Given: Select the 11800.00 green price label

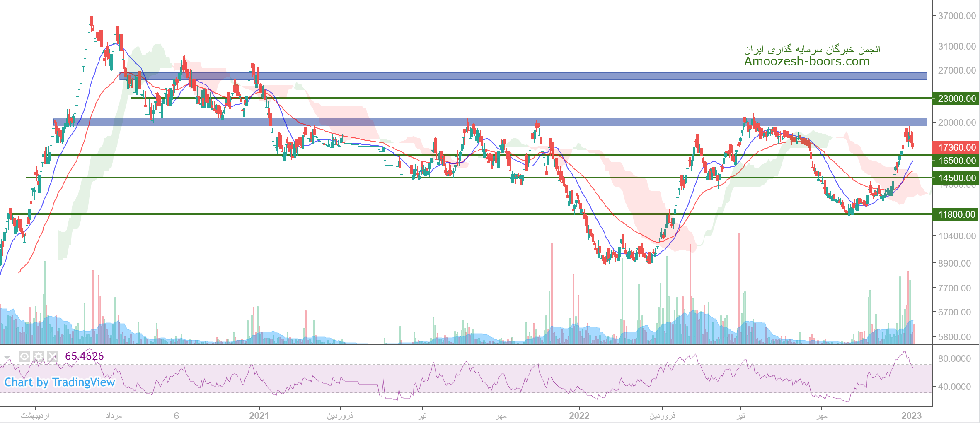Looking at the screenshot, I should tap(956, 214).
